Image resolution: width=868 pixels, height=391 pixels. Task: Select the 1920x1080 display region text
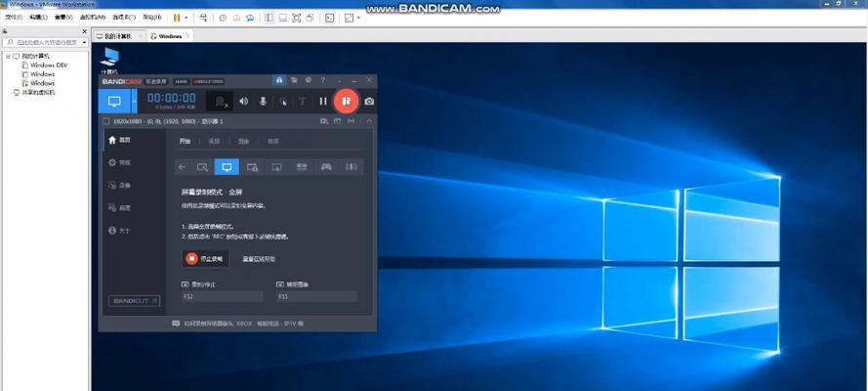[x=168, y=121]
